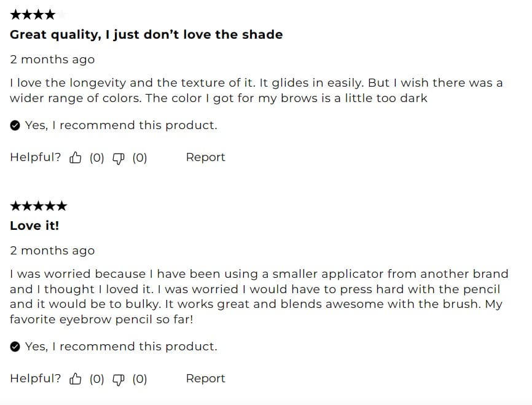Click the 'Yes, I recommend this product' text in second review
The height and width of the screenshot is (405, 532).
pos(121,347)
